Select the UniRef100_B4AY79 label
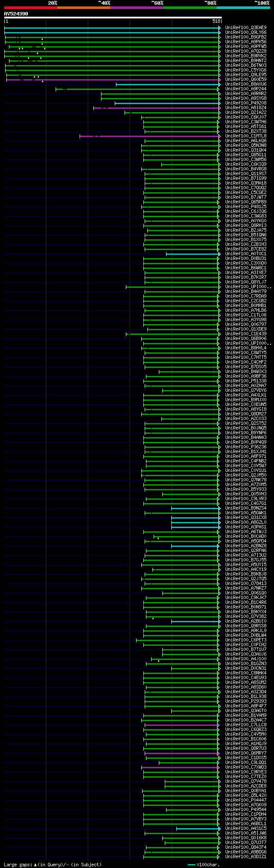The height and width of the screenshot is (868, 274). tap(246, 292)
